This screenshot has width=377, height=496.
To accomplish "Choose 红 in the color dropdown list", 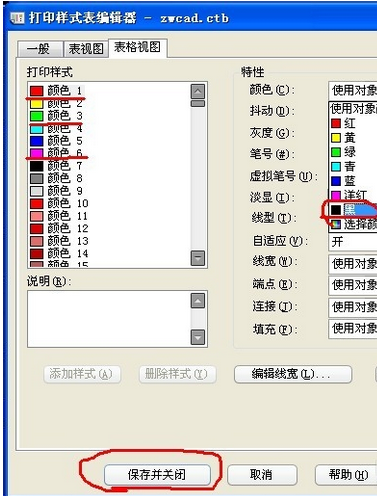I will (353, 123).
